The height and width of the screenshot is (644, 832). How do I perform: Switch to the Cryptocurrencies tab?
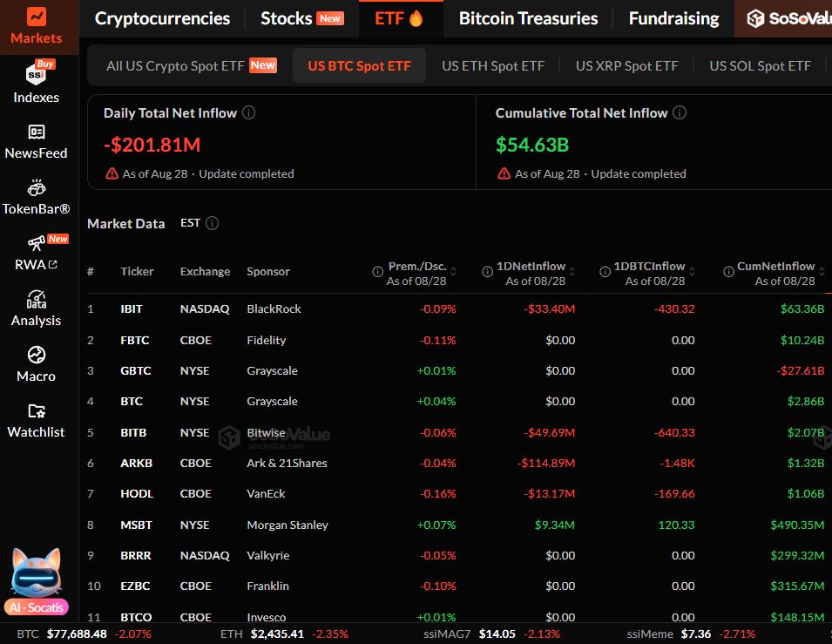pos(162,18)
